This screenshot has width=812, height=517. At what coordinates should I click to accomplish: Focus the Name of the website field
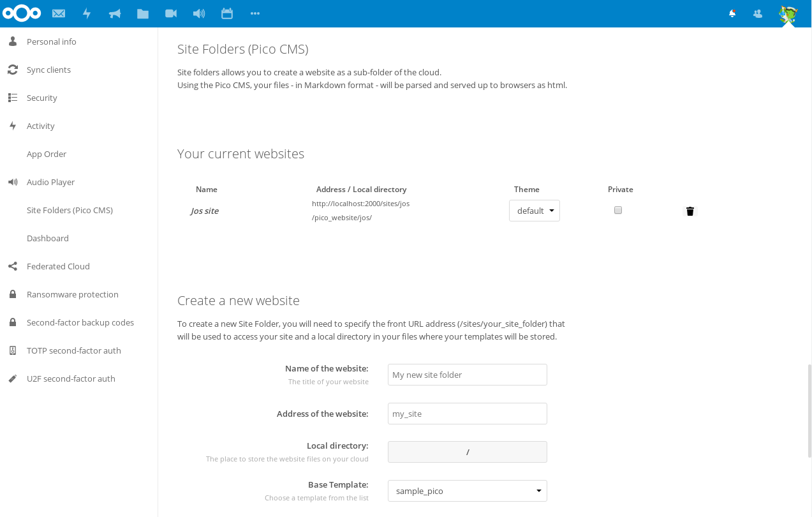(468, 375)
